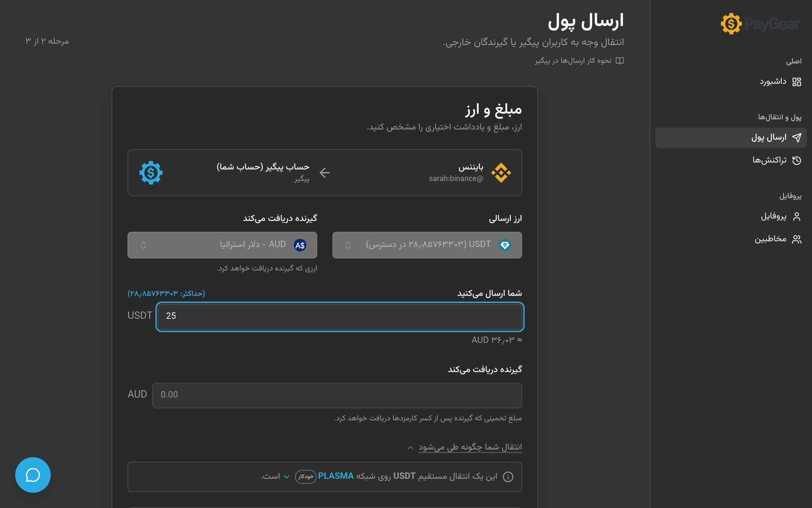
Task: Click the ارسال پول paper plane icon
Action: 796,138
